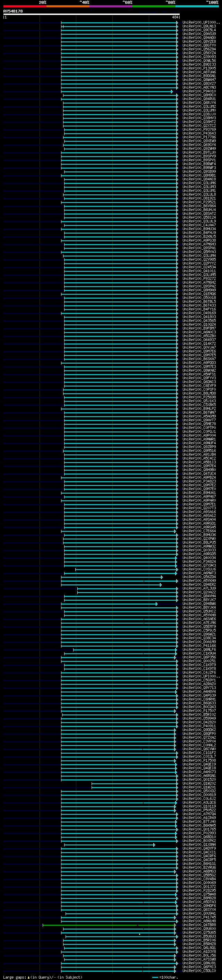Click the UniRef100_Q4TUC4 label
The width and height of the screenshot is (222, 980).
[x=199, y=473]
